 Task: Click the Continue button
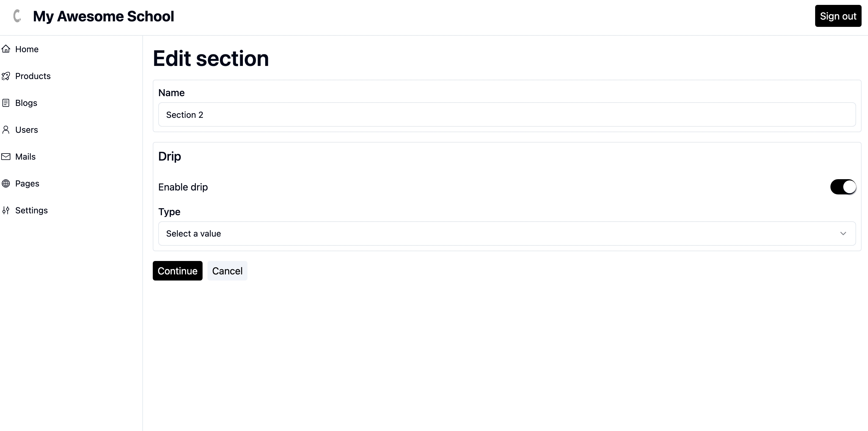(x=177, y=270)
